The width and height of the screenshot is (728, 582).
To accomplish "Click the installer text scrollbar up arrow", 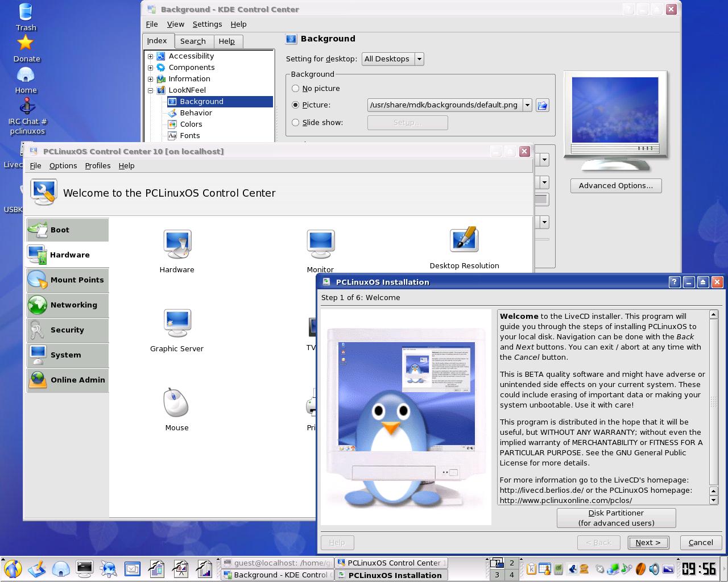I will tap(714, 315).
